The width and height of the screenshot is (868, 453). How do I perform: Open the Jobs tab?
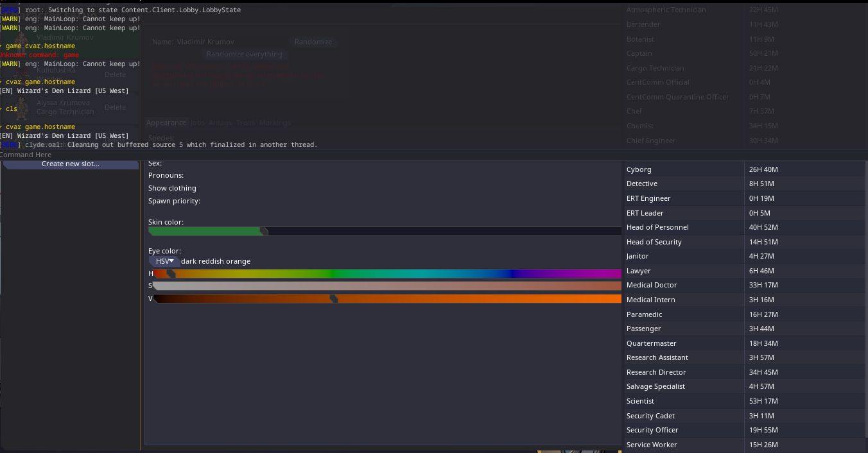pyautogui.click(x=198, y=123)
